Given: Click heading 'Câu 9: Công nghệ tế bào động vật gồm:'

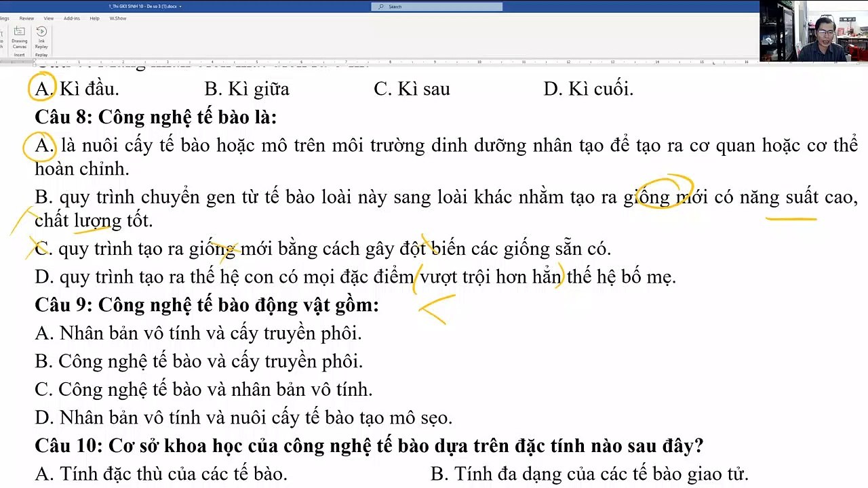Looking at the screenshot, I should coord(207,305).
